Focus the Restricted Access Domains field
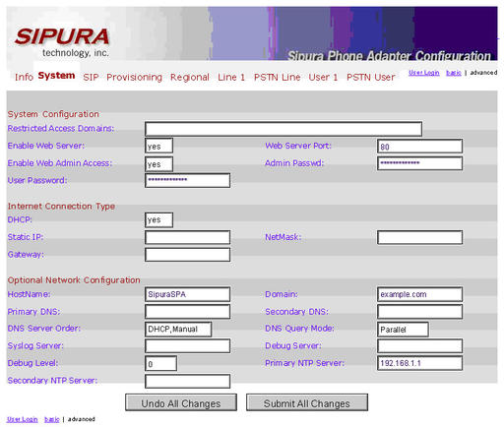 click(283, 129)
